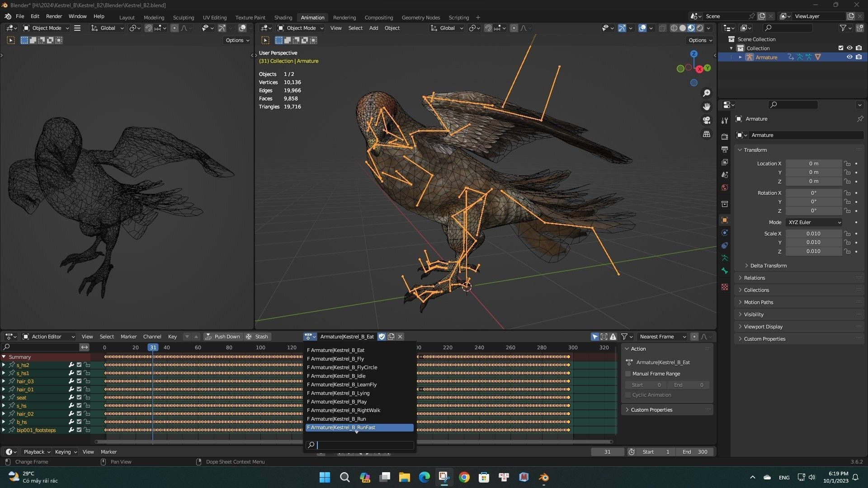Uncheck the mute checkbox on seat channel

[x=79, y=398]
